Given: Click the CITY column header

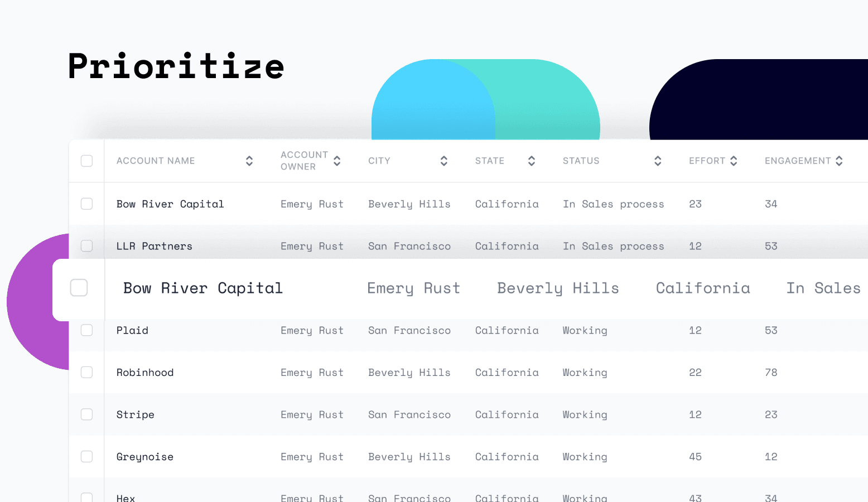Looking at the screenshot, I should click(379, 161).
